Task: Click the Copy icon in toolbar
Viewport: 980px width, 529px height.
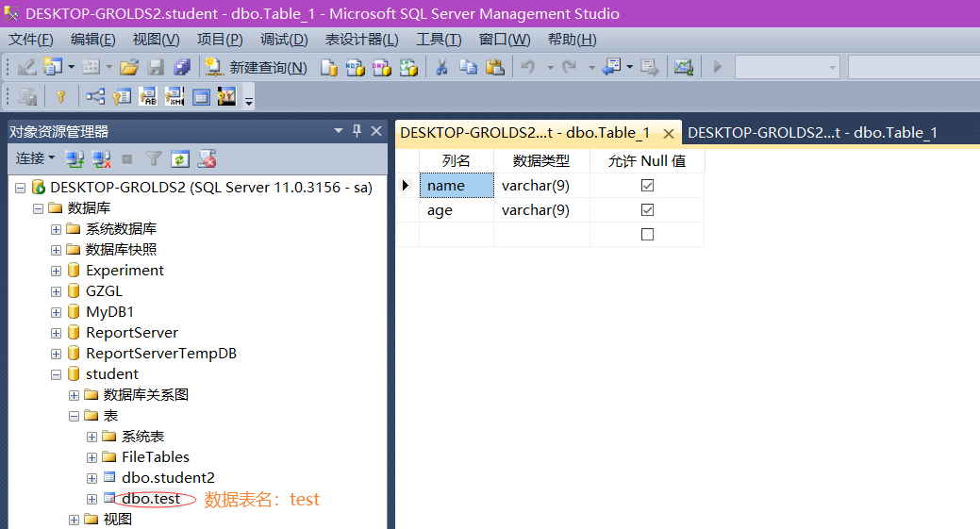Action: (x=468, y=67)
